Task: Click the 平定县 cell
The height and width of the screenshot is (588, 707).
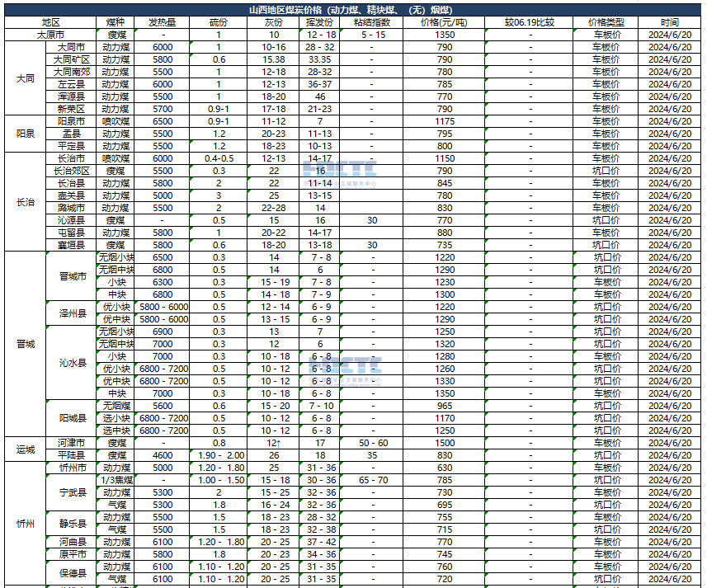Action: pos(71,147)
